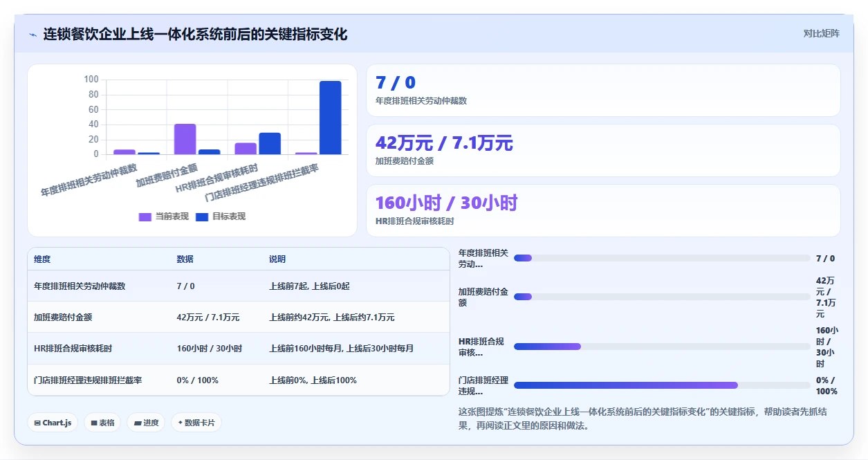868x460 pixels.
Task: Toggle the 目标表现 legend swatch
Action: pyautogui.click(x=202, y=217)
